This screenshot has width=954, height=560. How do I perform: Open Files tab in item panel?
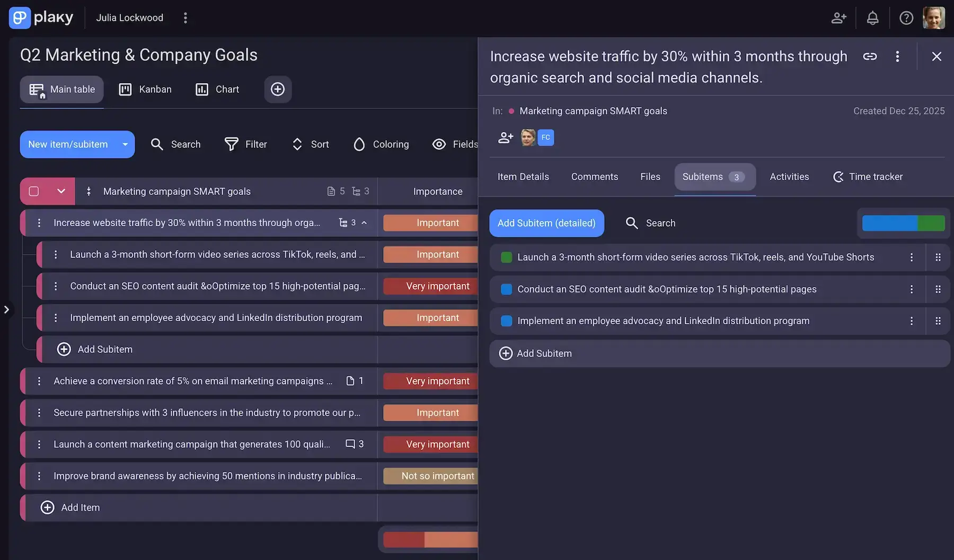coord(650,177)
